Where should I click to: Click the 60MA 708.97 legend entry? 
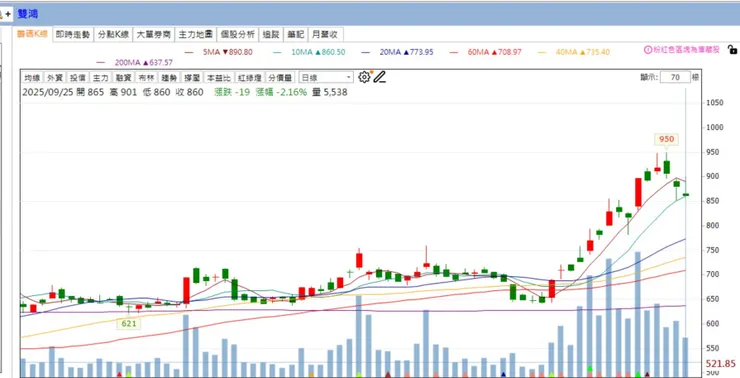pos(486,52)
